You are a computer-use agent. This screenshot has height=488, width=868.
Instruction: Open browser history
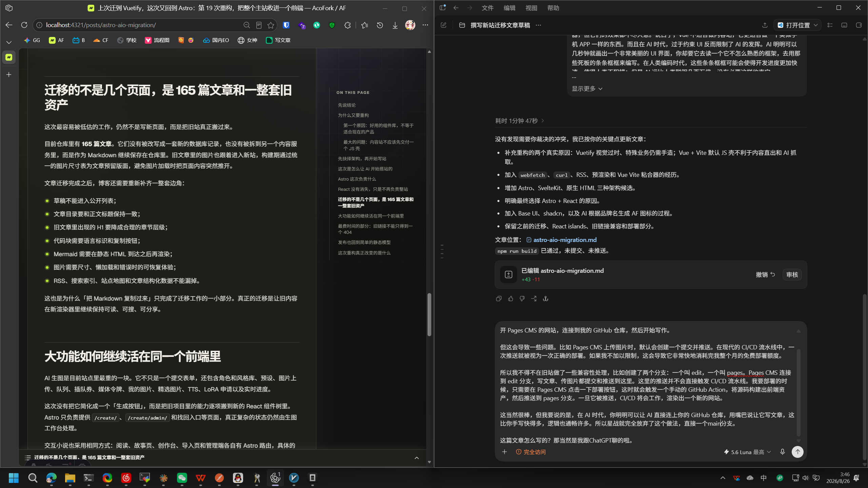(x=380, y=25)
